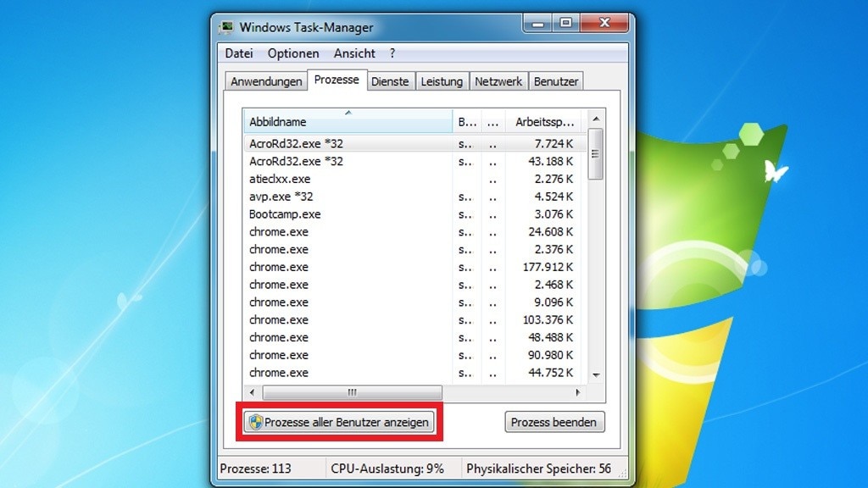Open the Datei menu

(x=239, y=53)
